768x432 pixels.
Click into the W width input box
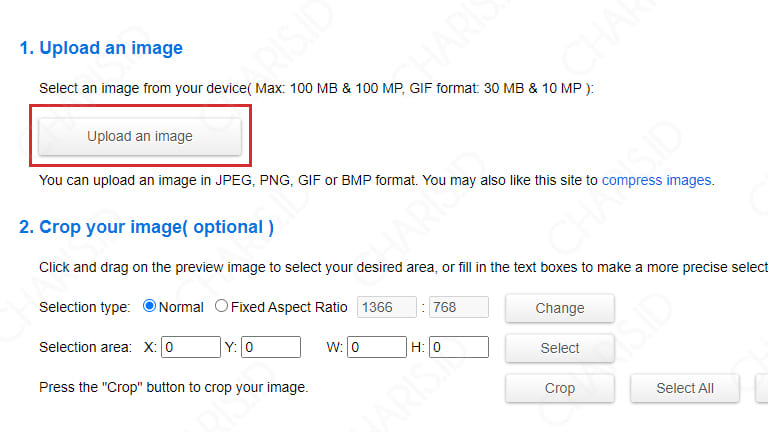coord(377,347)
